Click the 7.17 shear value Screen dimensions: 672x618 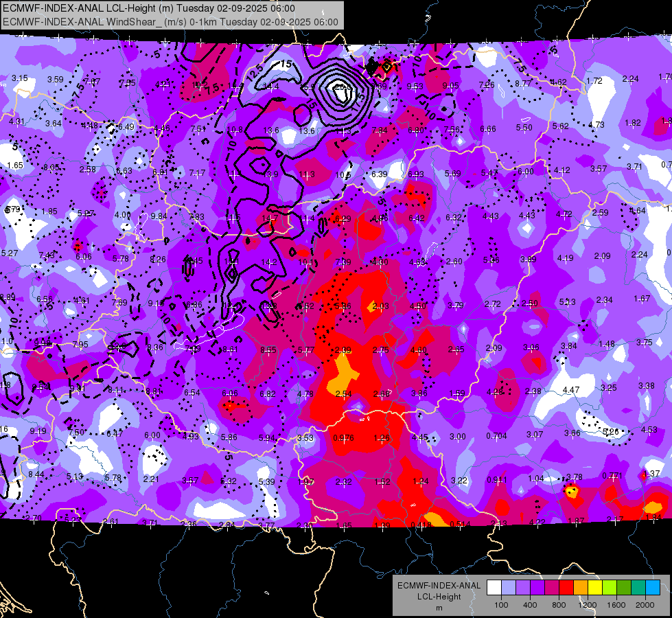coord(198,173)
